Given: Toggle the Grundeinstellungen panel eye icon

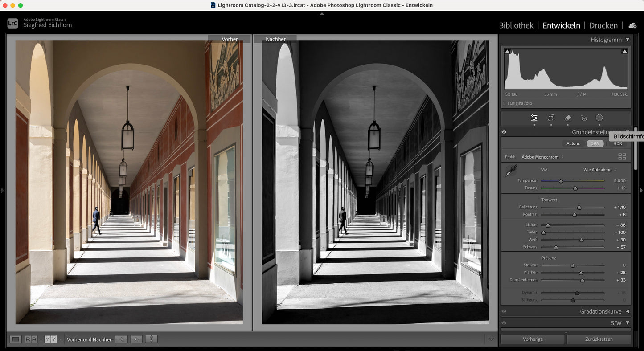Looking at the screenshot, I should tap(504, 132).
